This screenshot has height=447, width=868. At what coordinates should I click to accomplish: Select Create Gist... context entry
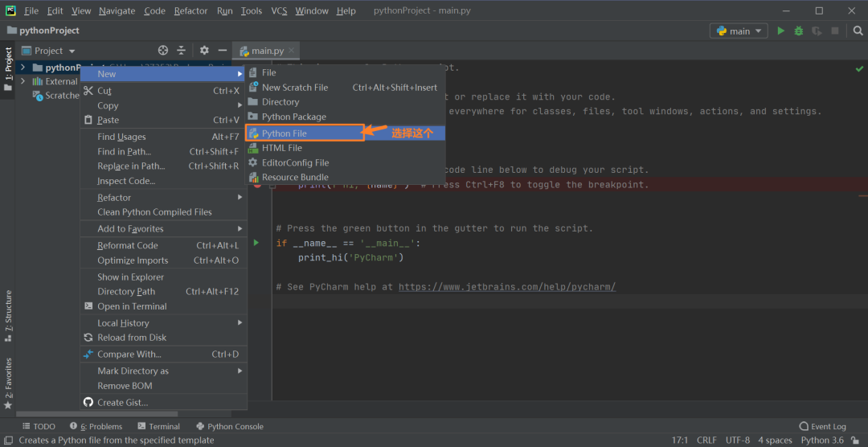pyautogui.click(x=163, y=402)
